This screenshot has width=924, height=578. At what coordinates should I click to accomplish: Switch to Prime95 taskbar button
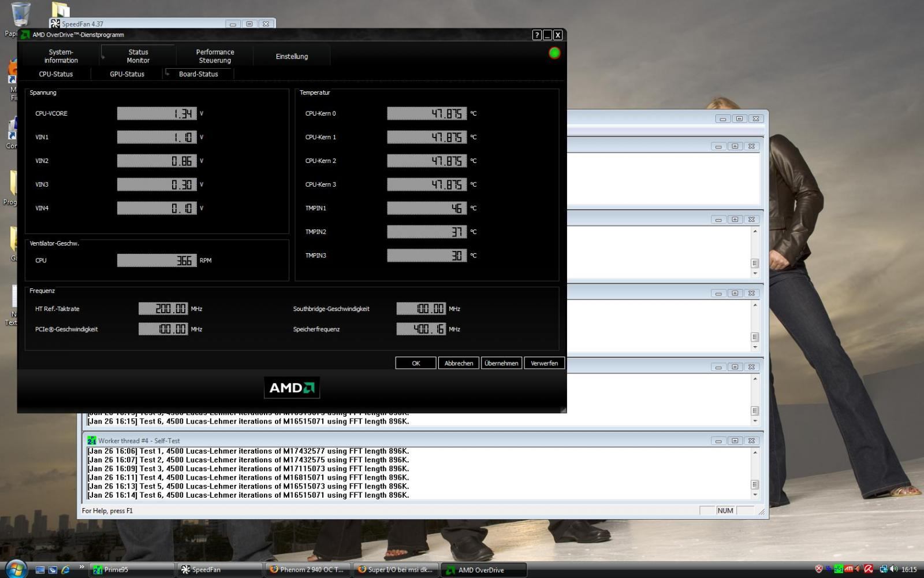click(x=132, y=569)
